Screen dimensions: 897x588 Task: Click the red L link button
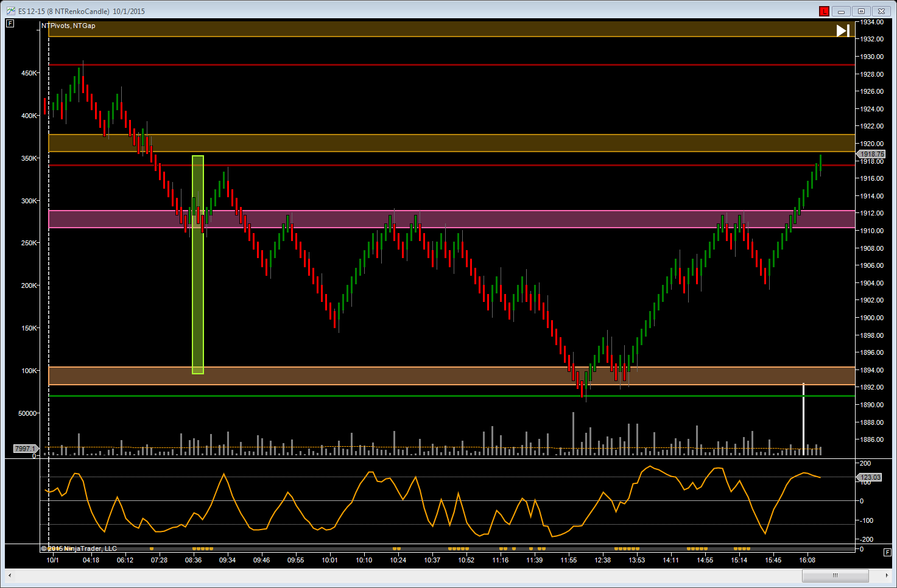coord(824,11)
